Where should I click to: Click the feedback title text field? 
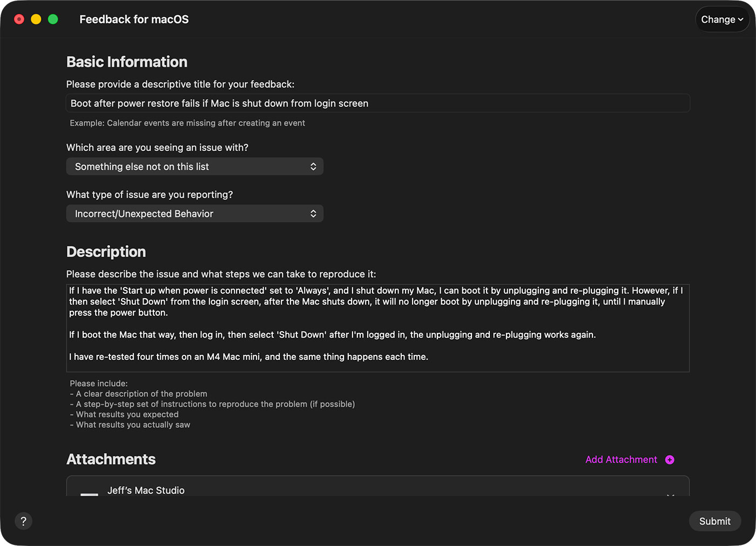(378, 103)
